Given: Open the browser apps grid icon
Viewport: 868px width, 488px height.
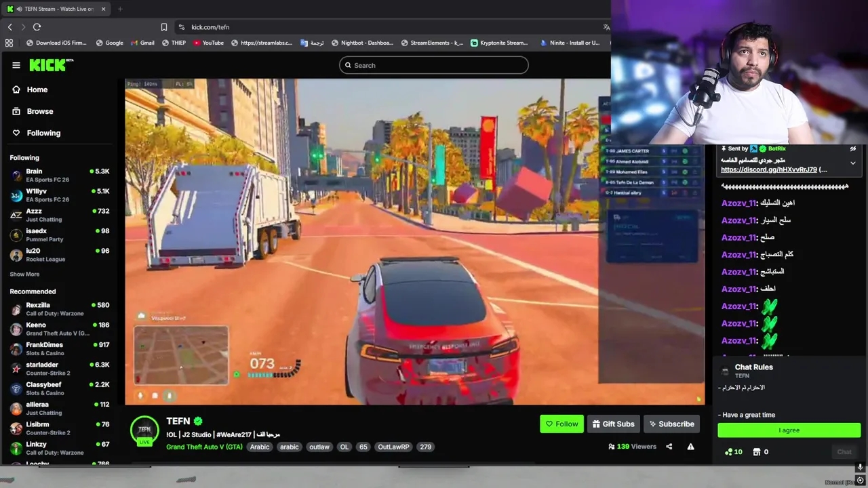Looking at the screenshot, I should 9,43.
